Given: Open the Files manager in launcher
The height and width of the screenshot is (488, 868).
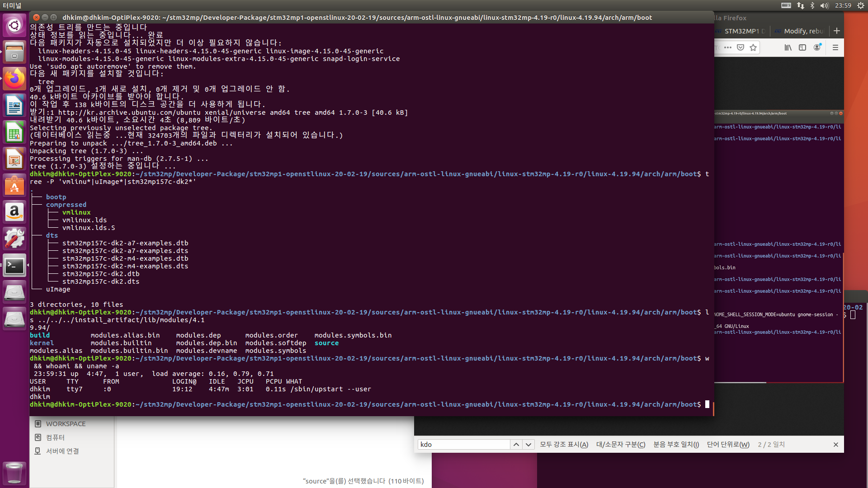Looking at the screenshot, I should 14,52.
